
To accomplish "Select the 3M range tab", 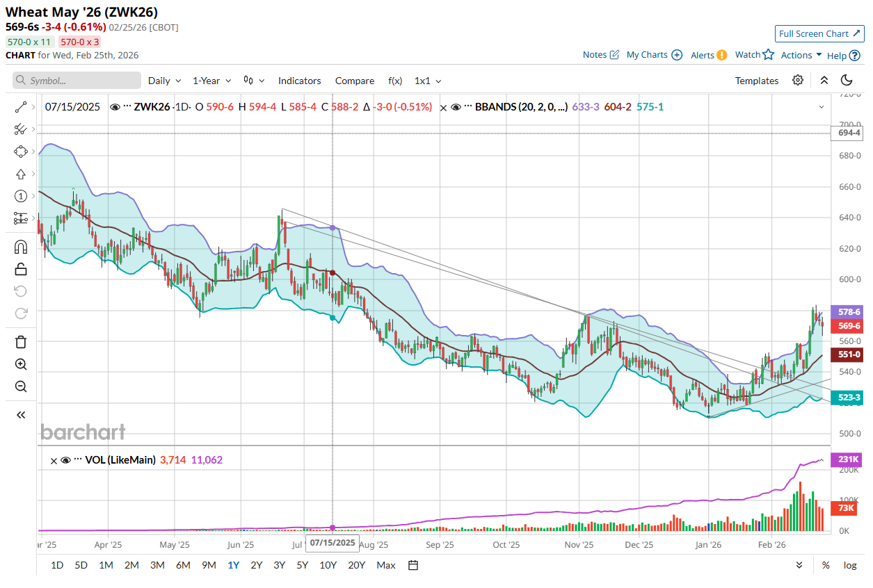I will tap(158, 565).
